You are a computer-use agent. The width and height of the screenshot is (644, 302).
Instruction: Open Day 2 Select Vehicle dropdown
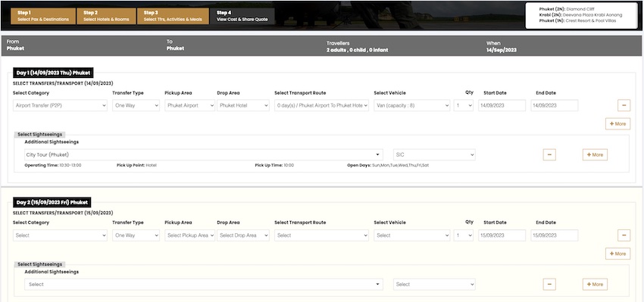pyautogui.click(x=412, y=235)
